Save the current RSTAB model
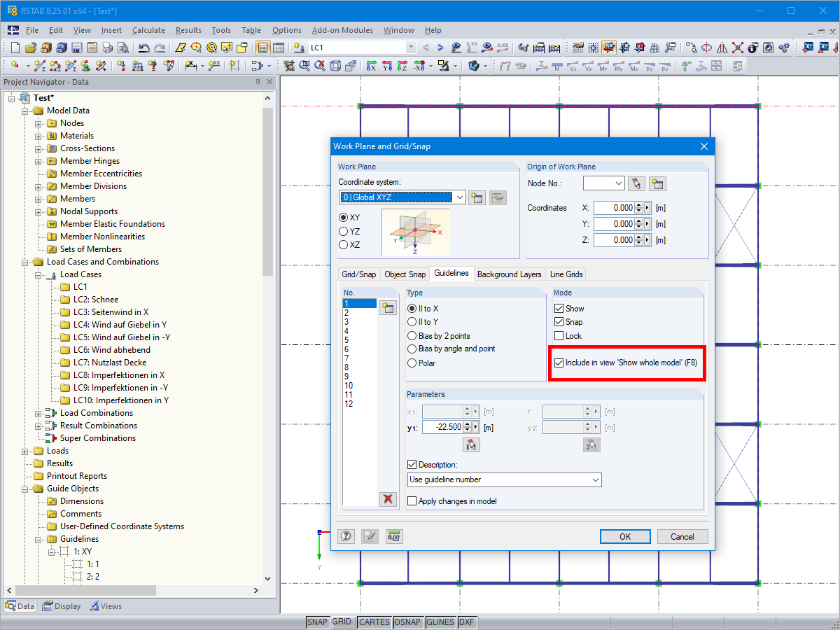Screen dimensions: 840x630 click(x=76, y=48)
